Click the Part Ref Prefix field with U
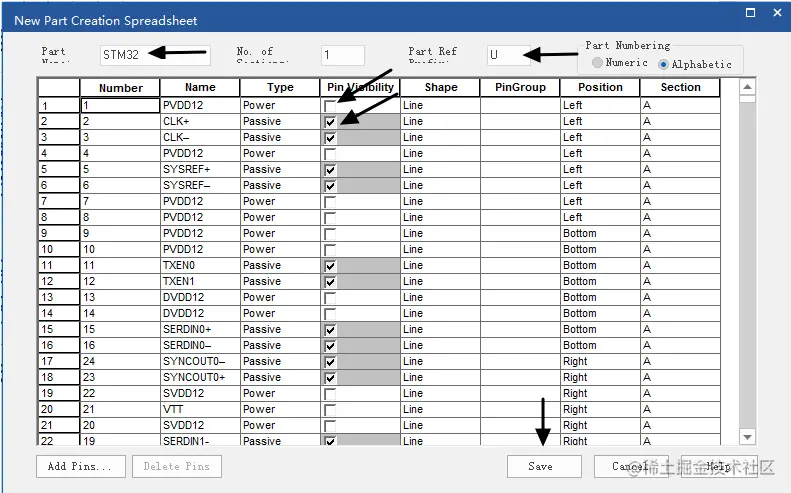 [x=508, y=55]
